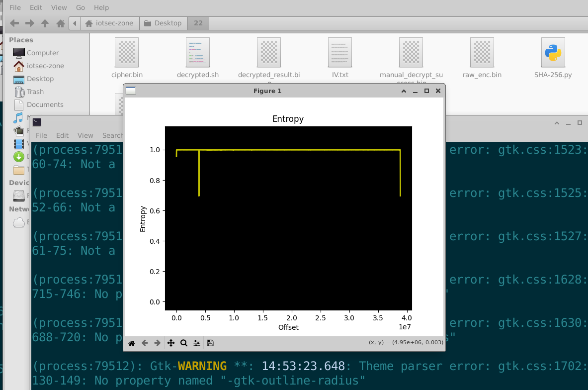Click the file manager Forward arrow
Screen dimensions: 588x390
30,23
